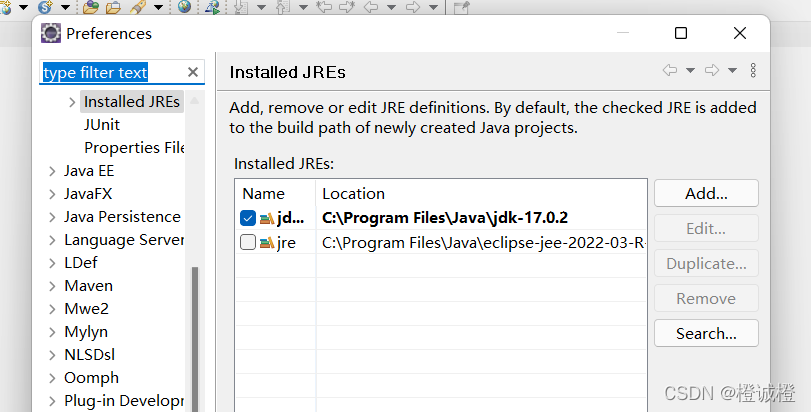The height and width of the screenshot is (412, 811).
Task: Close the Preferences dialog
Action: click(740, 33)
